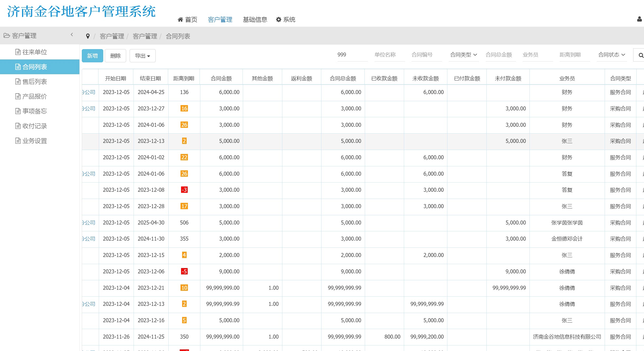Click the orange 10 days badge
Viewport: 644px width, 351px height.
tap(184, 288)
